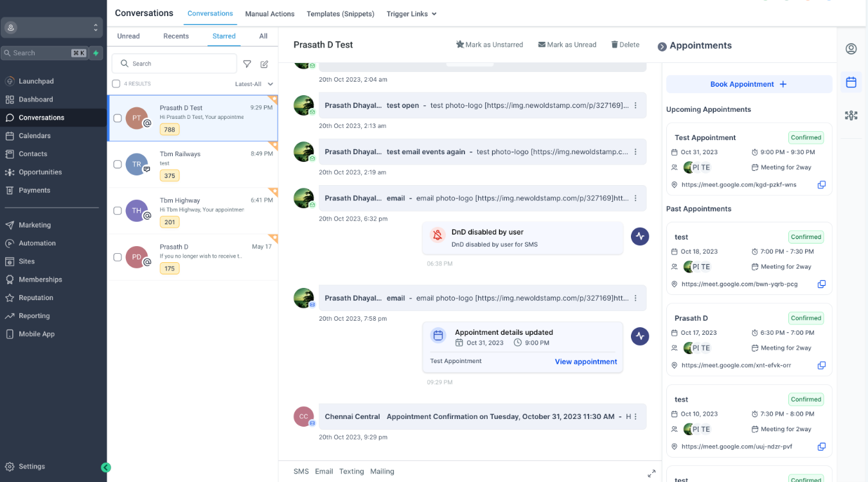The image size is (868, 482).
Task: Click the 375 badge on Tbm Railways
Action: (170, 176)
